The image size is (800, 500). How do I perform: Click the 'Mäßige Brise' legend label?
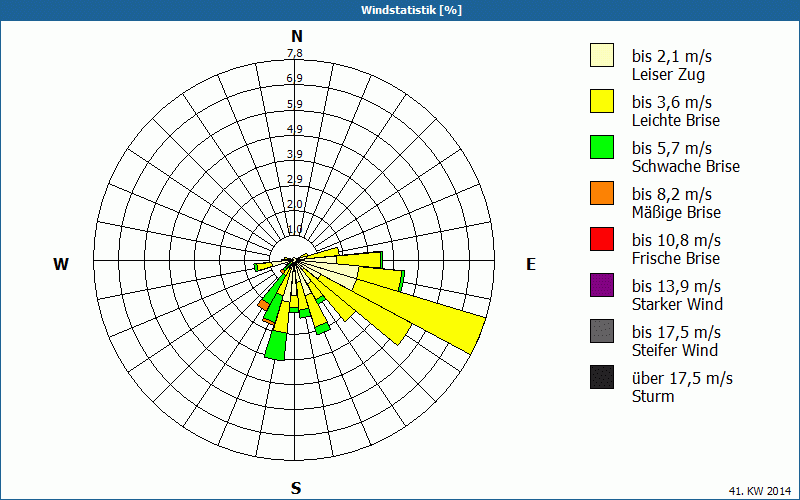coord(676,212)
